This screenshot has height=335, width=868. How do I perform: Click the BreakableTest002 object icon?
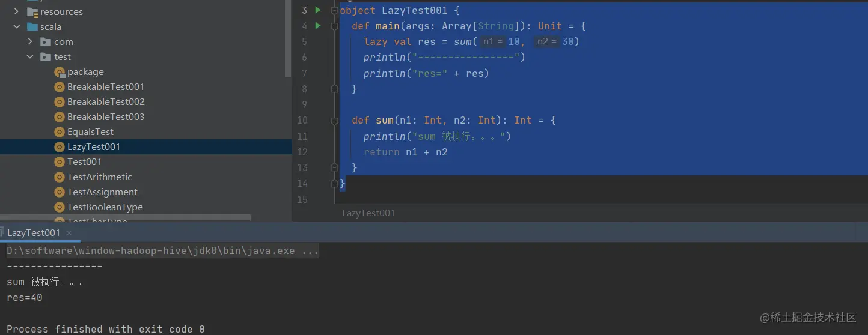pos(59,102)
